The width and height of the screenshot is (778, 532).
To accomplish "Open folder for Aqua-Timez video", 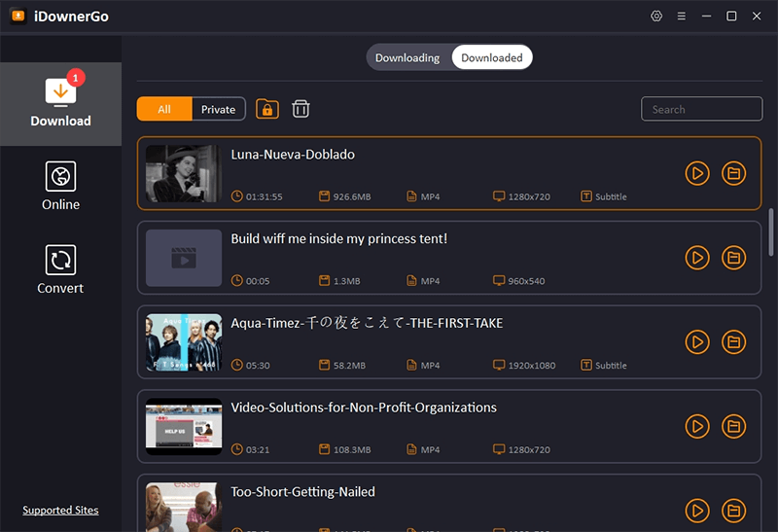I will 734,342.
